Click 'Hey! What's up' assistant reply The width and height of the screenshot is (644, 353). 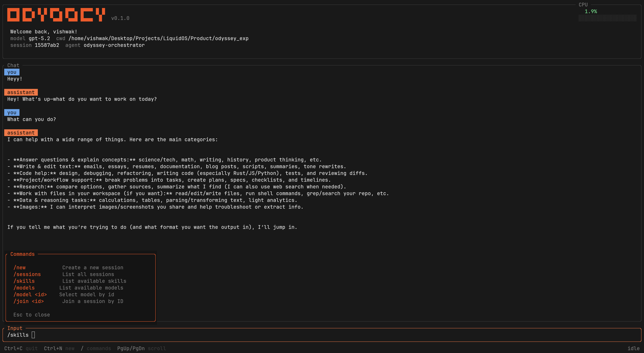(82, 99)
